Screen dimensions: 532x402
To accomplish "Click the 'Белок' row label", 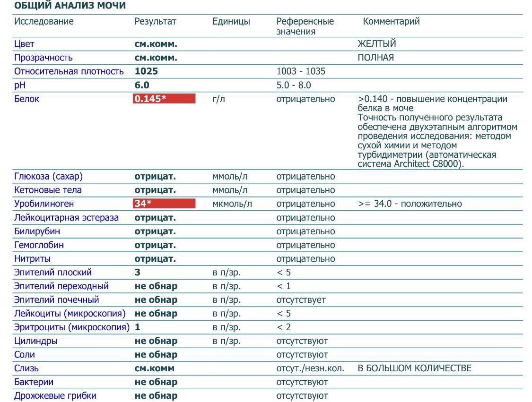I will (26, 99).
